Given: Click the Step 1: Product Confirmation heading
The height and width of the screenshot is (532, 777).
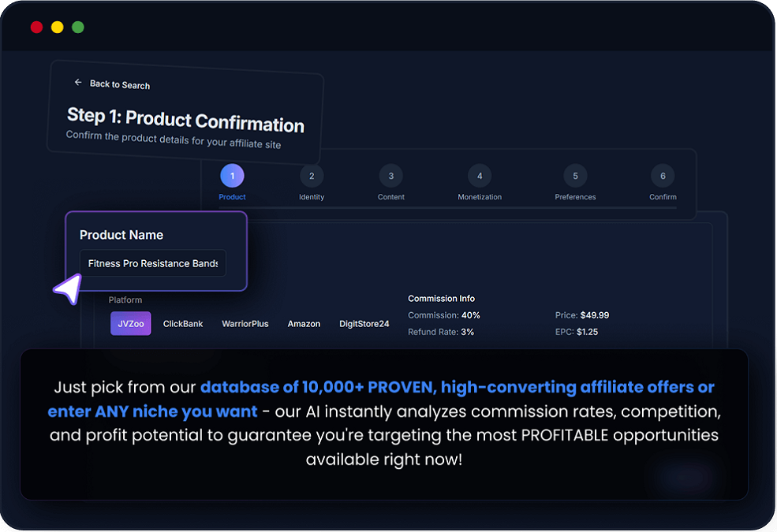Looking at the screenshot, I should point(185,119).
